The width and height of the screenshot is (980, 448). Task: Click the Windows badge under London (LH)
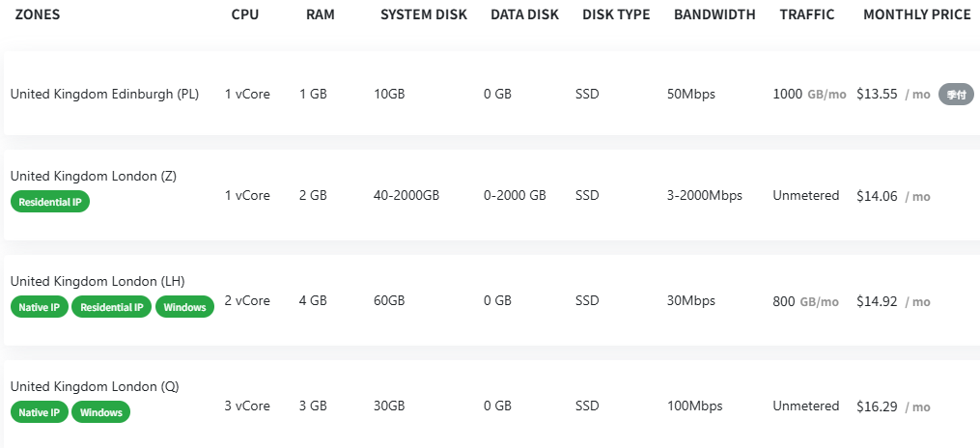[184, 307]
